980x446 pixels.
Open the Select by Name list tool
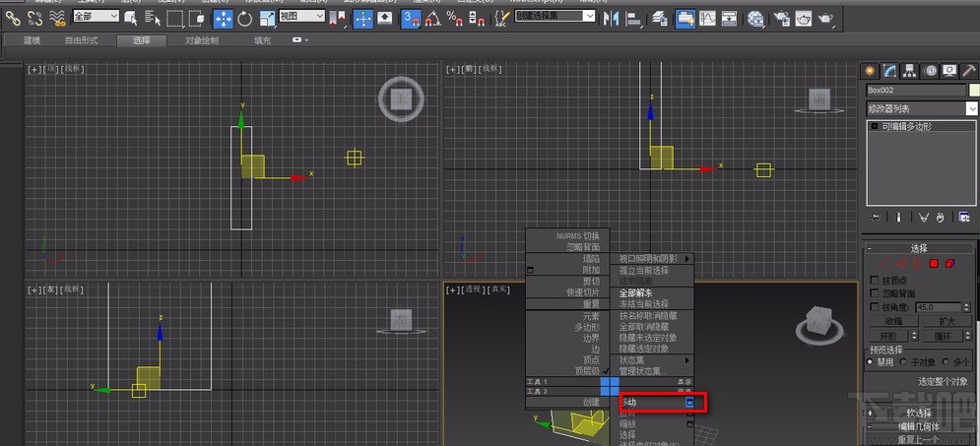(x=152, y=20)
